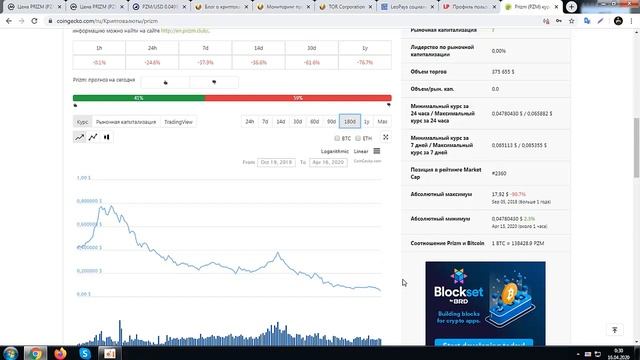640x360 pixels.
Task: Click the address bar URL
Action: [107, 21]
